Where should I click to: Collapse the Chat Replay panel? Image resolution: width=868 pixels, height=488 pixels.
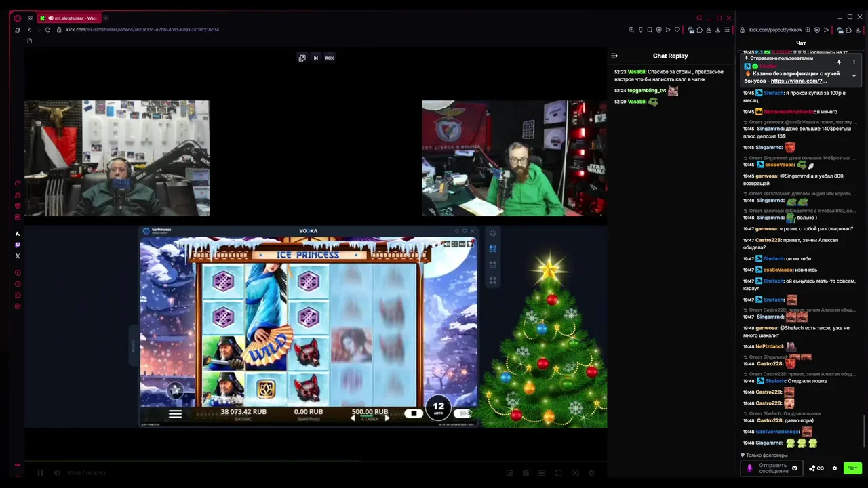point(614,56)
